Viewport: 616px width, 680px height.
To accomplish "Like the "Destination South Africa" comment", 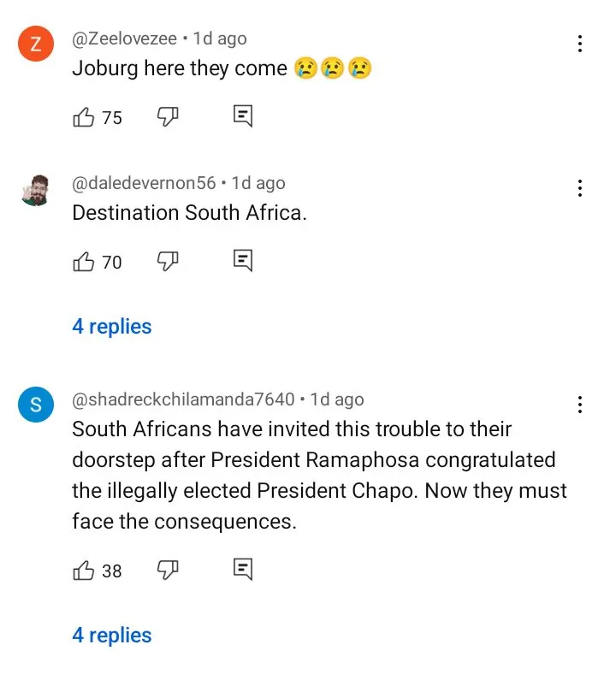I will [84, 262].
